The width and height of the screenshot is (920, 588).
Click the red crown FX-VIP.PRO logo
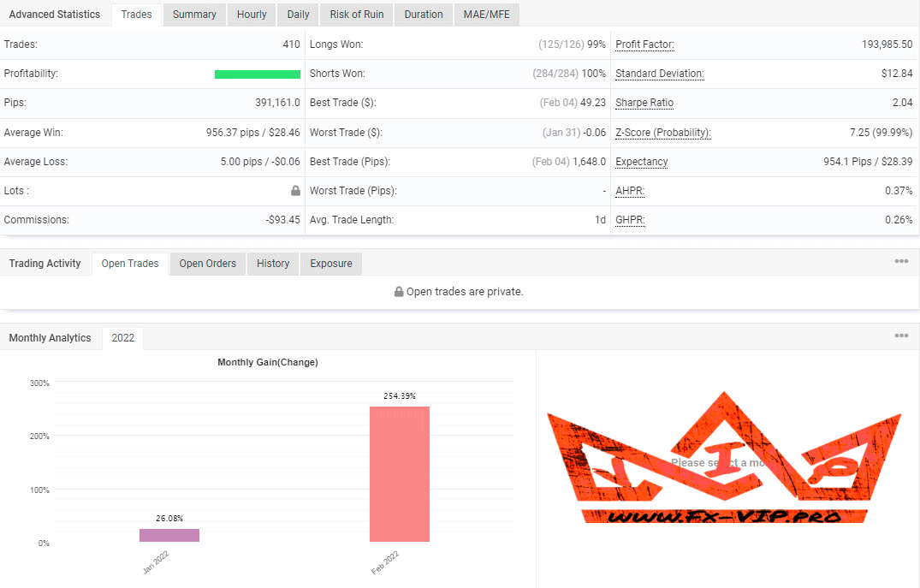(x=724, y=459)
